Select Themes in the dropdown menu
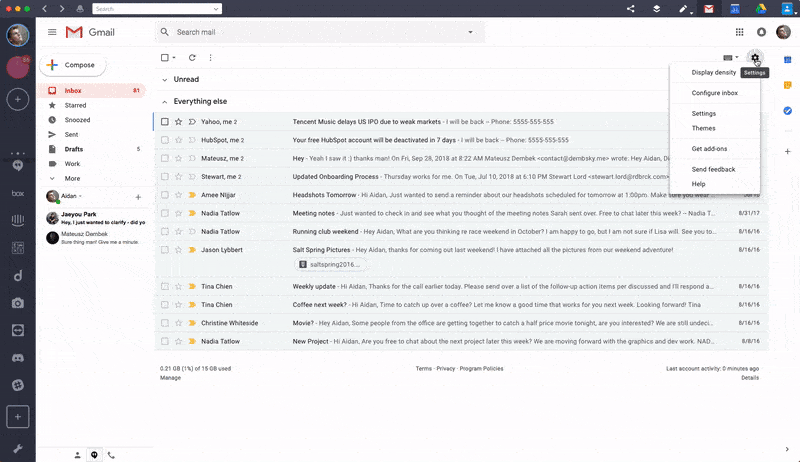Image resolution: width=800 pixels, height=462 pixels. [x=703, y=128]
